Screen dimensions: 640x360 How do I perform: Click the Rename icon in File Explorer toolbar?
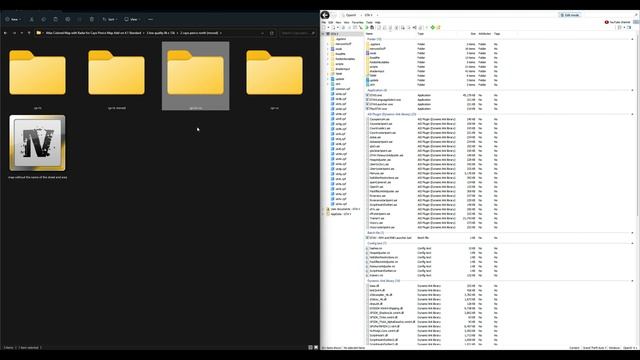click(68, 19)
